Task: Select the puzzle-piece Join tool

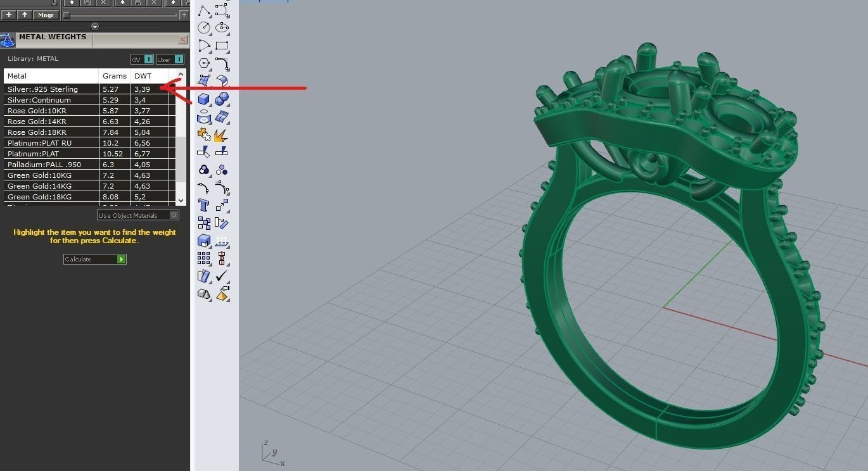Action: point(204,135)
